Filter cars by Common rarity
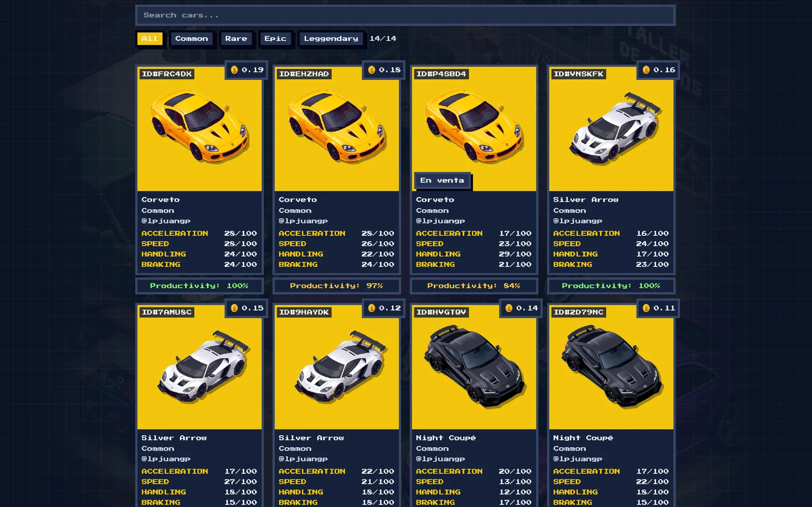 [x=191, y=38]
